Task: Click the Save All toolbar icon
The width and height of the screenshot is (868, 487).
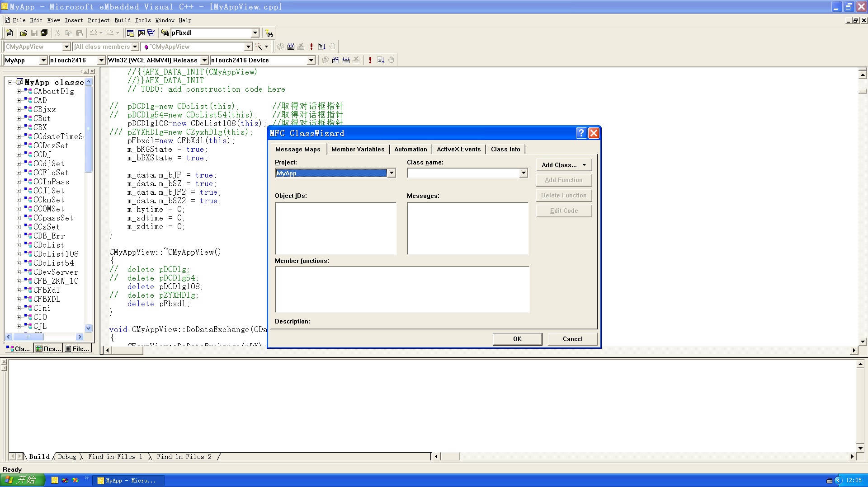Action: tap(44, 33)
